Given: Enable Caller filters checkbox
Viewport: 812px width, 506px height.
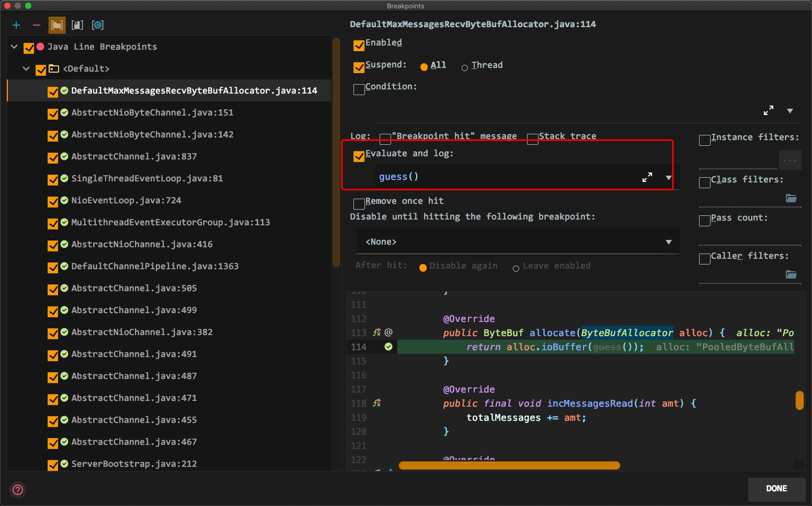Looking at the screenshot, I should (705, 259).
